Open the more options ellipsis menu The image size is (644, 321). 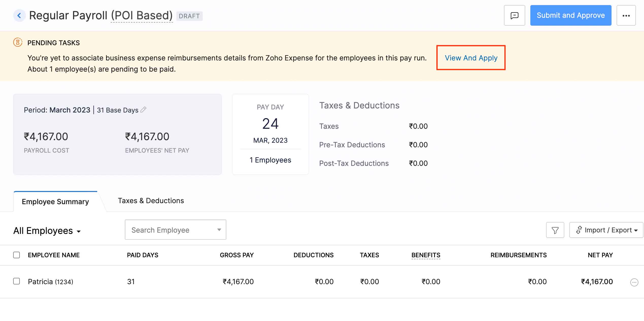point(626,15)
